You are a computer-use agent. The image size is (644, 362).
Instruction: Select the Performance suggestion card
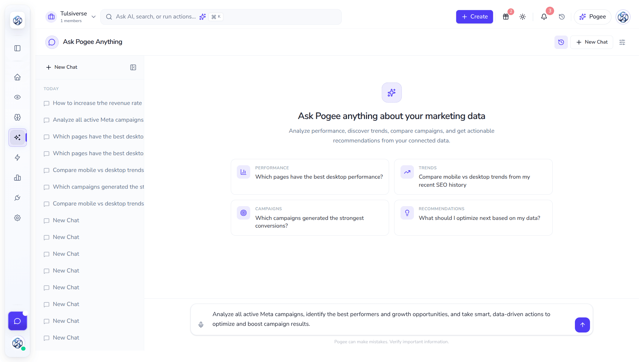[x=310, y=177]
